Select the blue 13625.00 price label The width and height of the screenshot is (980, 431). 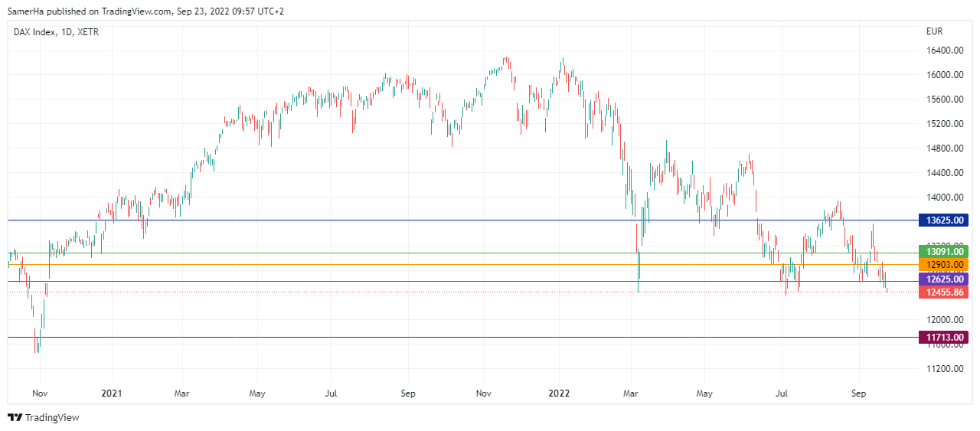944,220
